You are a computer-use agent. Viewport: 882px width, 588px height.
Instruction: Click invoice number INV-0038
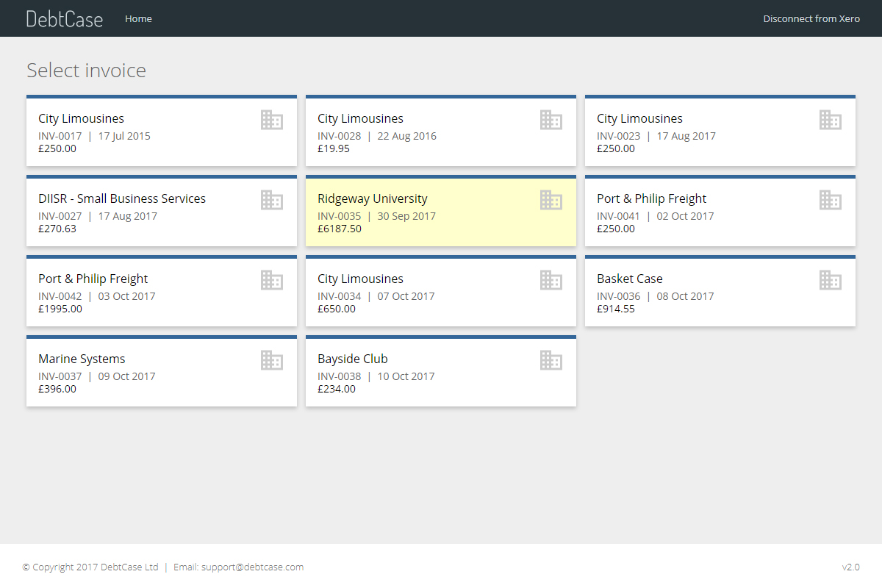click(340, 376)
